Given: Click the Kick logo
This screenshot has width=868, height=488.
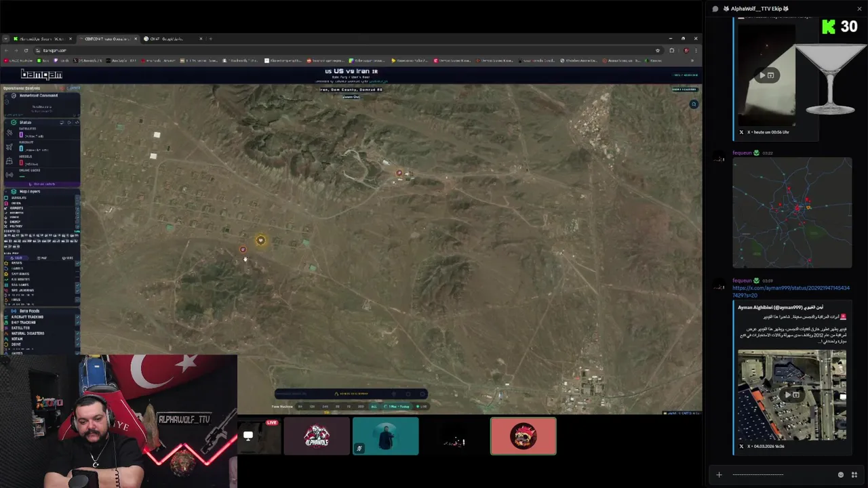Looking at the screenshot, I should pos(829,27).
